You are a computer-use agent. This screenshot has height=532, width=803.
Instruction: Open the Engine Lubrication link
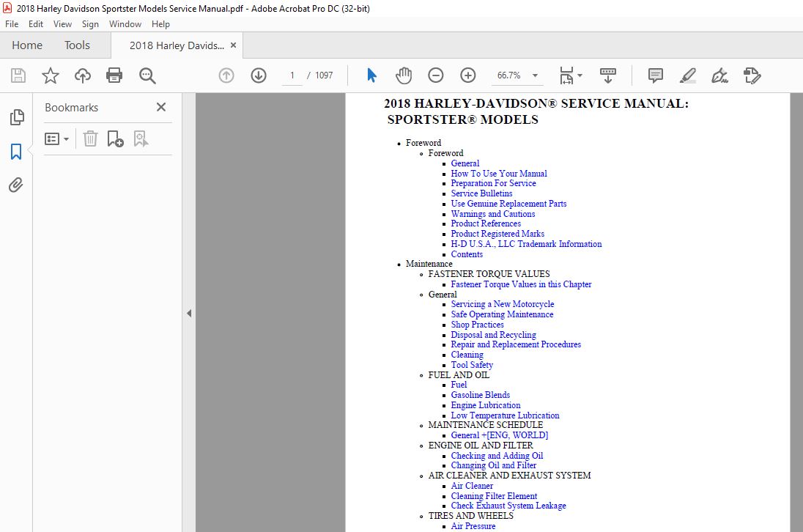486,405
